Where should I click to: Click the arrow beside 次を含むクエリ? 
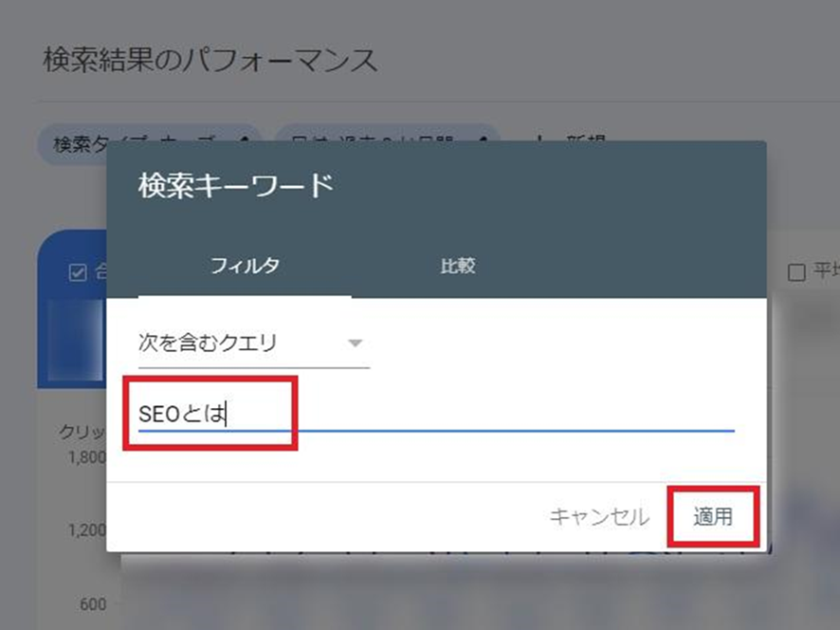(x=356, y=343)
